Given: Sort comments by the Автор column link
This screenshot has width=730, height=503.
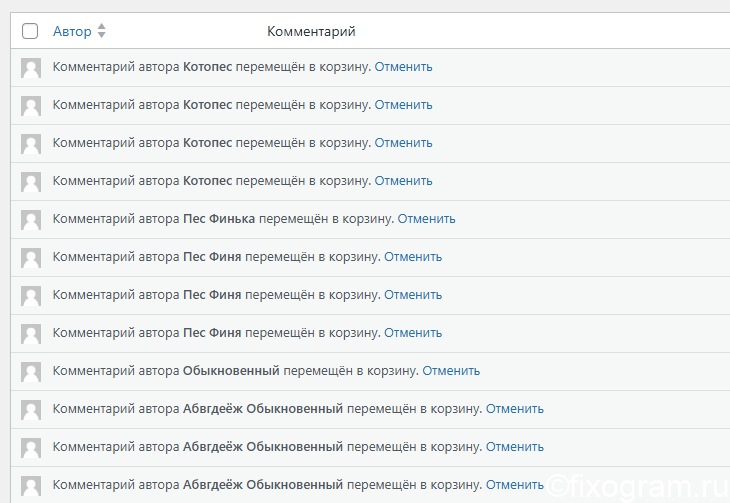Looking at the screenshot, I should 72,31.
